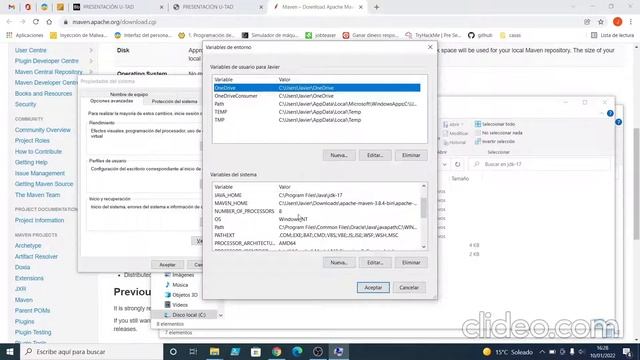Select the JAVA_HOME system variable row
Image resolution: width=640 pixels, height=360 pixels.
316,195
